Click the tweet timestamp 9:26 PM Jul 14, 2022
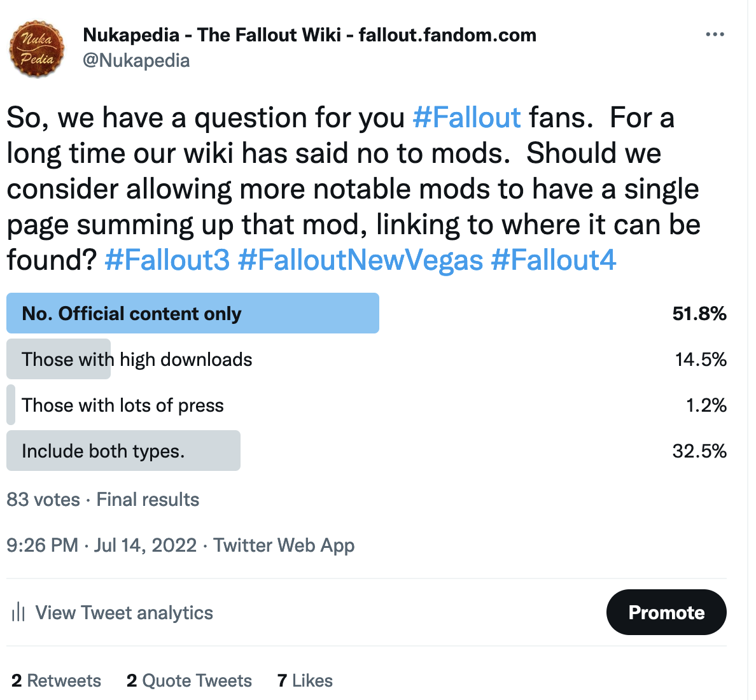Viewport: 756px width, 700px height. (102, 545)
